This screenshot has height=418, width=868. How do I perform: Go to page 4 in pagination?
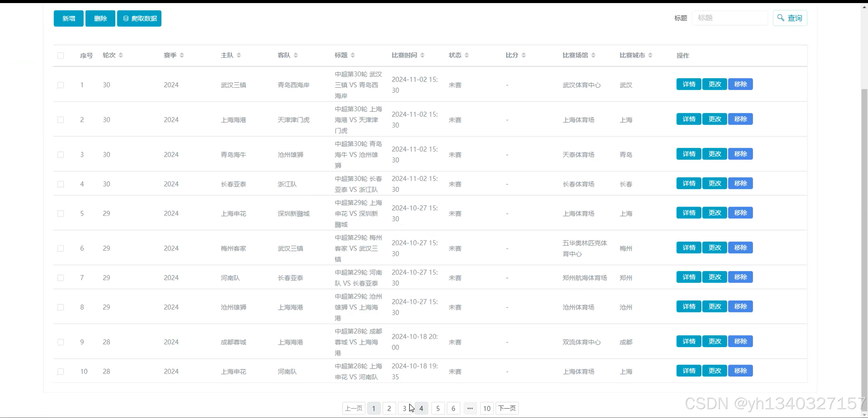(x=421, y=408)
